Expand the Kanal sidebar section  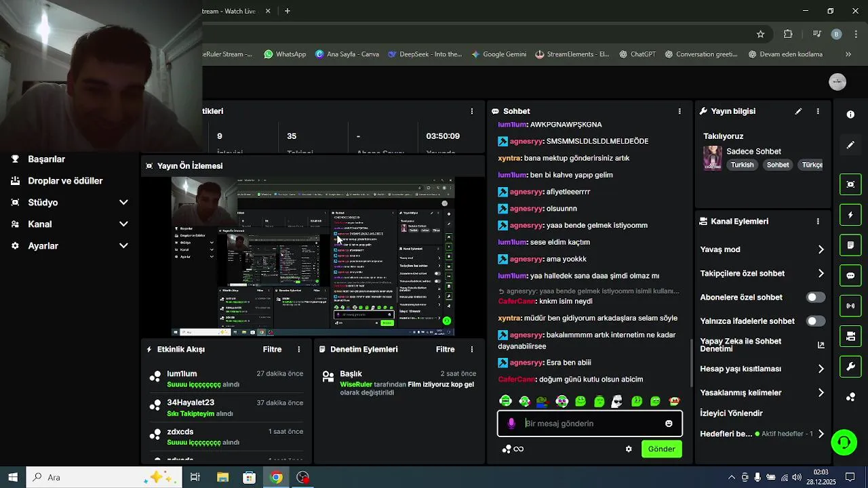[123, 224]
